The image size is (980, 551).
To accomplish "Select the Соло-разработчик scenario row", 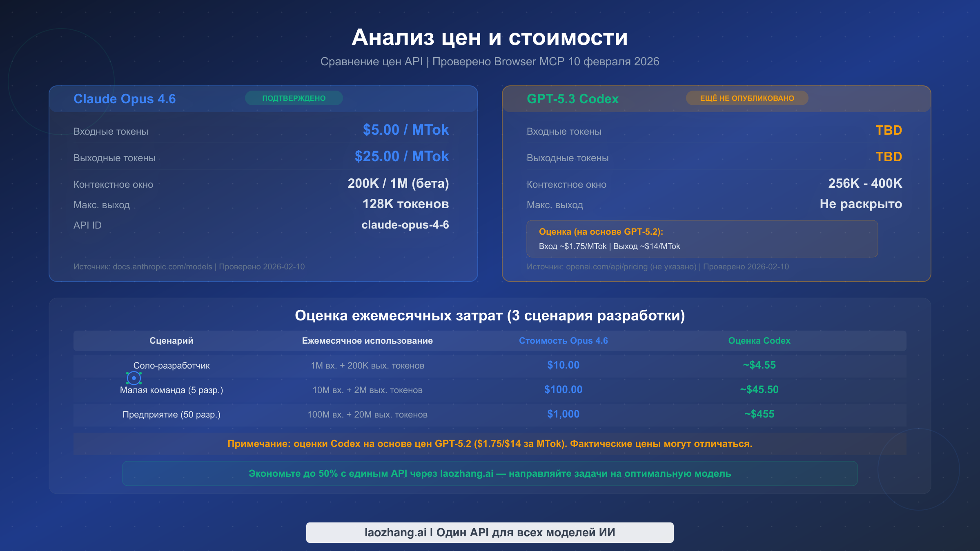I will (x=172, y=365).
